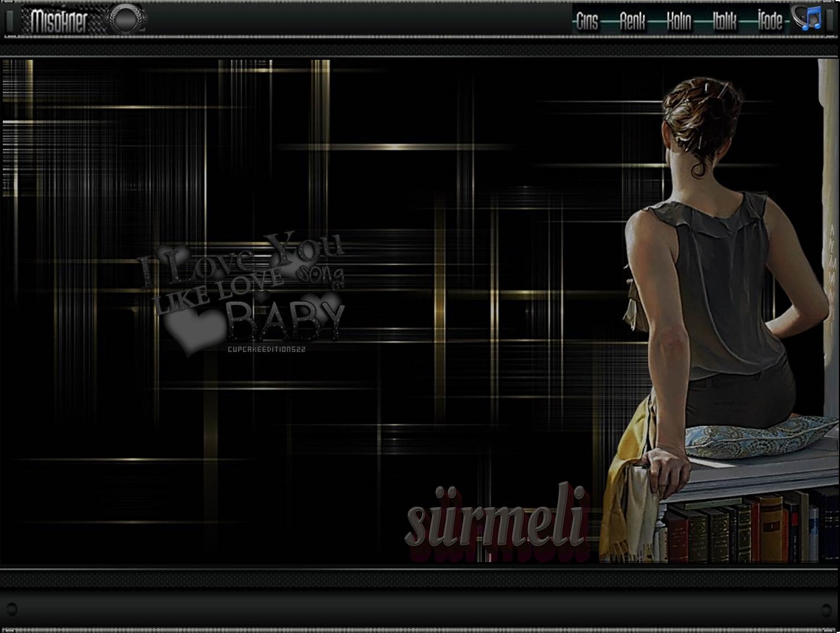Click the 'I Love You' graphic
Screen dimensions: 840x633
coord(241,258)
